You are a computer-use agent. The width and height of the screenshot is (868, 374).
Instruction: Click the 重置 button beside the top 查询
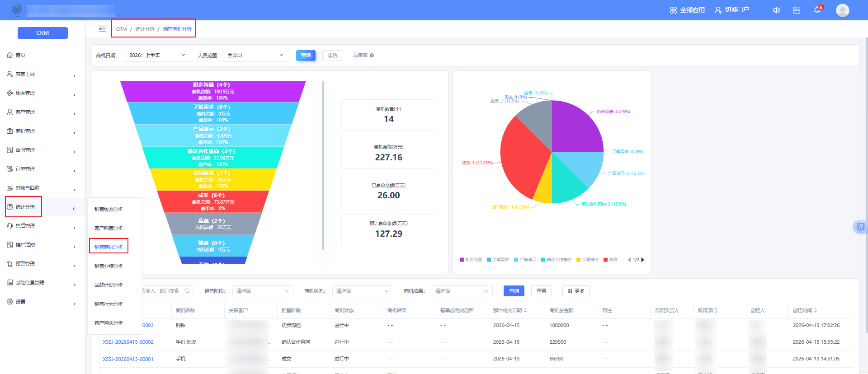(333, 55)
